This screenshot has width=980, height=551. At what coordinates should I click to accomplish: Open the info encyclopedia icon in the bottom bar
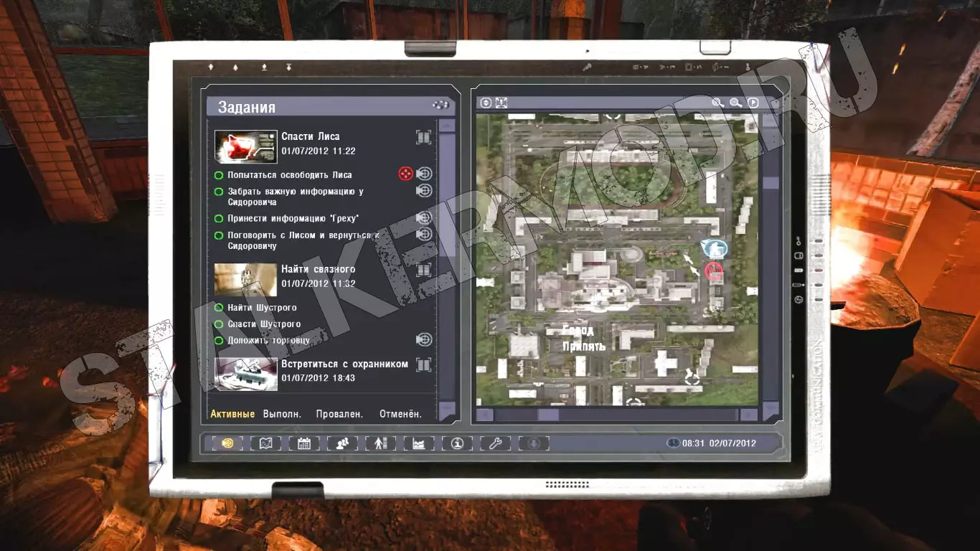[x=457, y=443]
